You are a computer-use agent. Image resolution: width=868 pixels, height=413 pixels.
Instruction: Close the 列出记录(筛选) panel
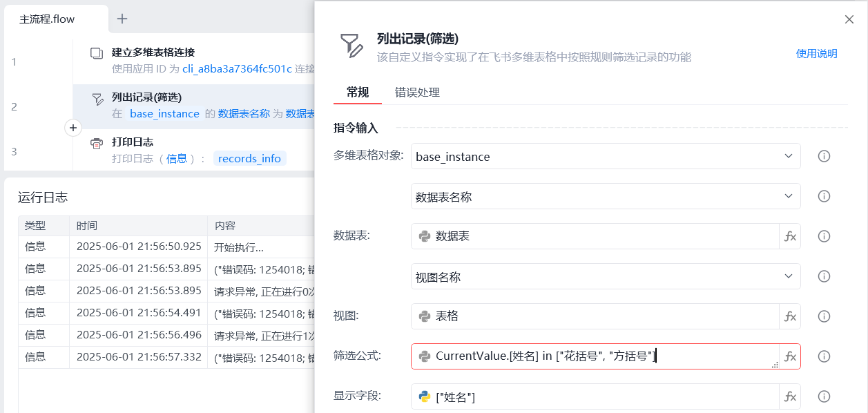849,19
